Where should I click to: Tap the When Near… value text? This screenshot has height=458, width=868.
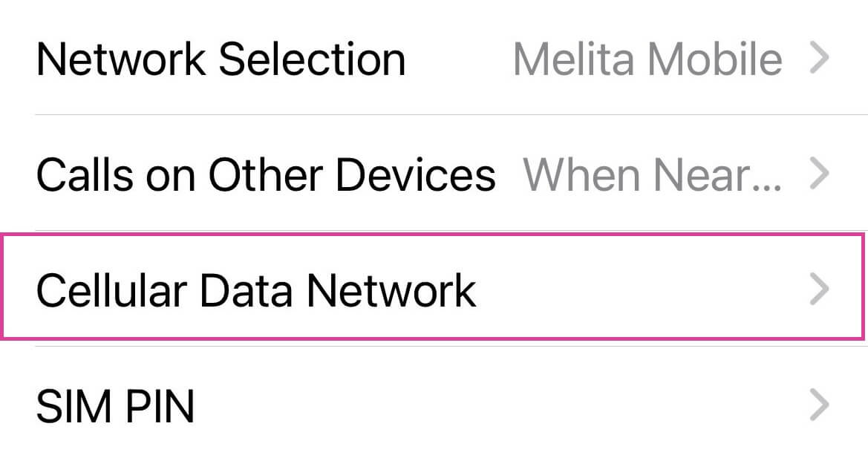652,174
